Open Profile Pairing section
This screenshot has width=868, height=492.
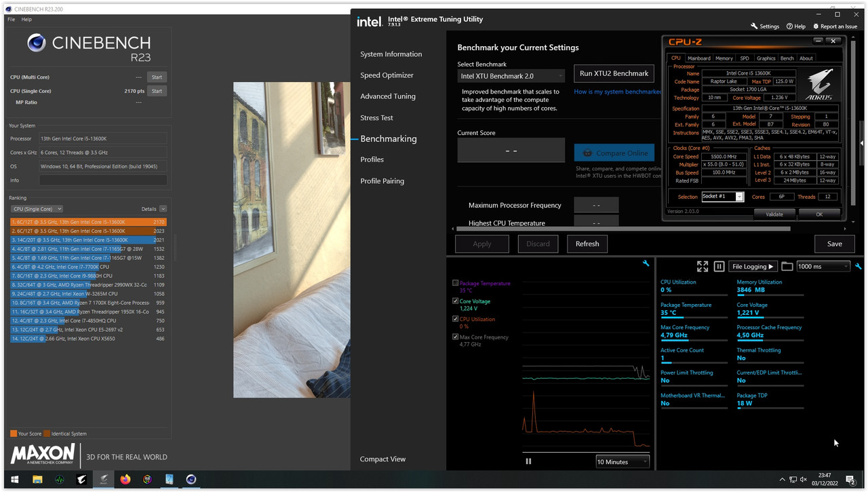pyautogui.click(x=382, y=181)
